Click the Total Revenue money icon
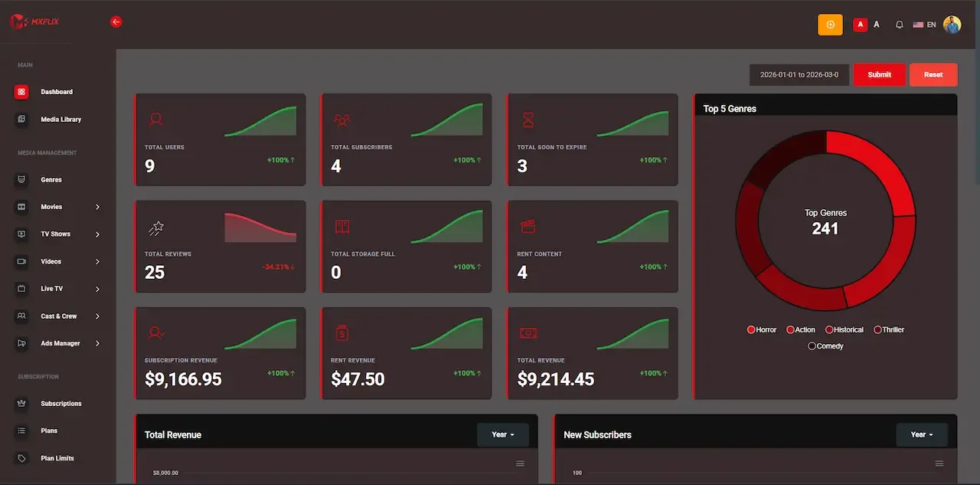 (x=528, y=333)
